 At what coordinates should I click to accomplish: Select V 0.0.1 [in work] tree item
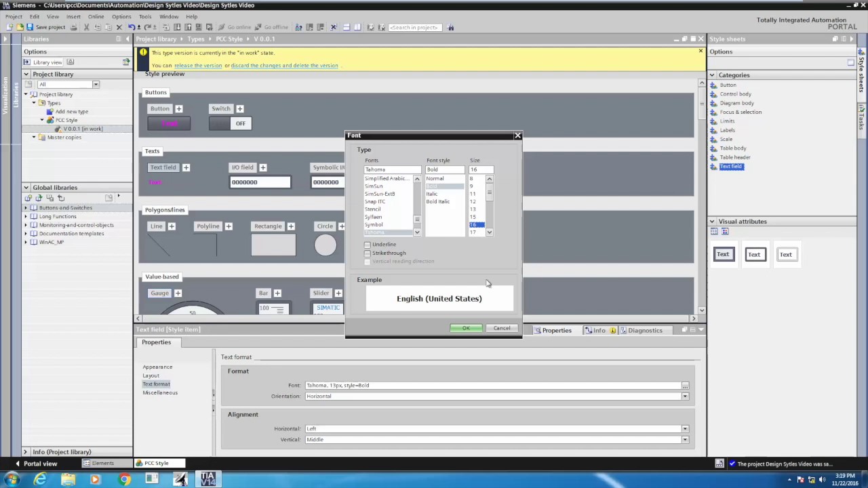point(83,129)
